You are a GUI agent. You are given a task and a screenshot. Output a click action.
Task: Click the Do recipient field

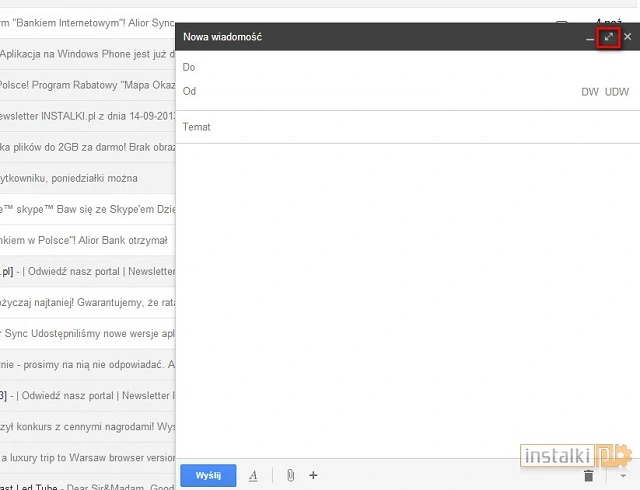pos(407,67)
